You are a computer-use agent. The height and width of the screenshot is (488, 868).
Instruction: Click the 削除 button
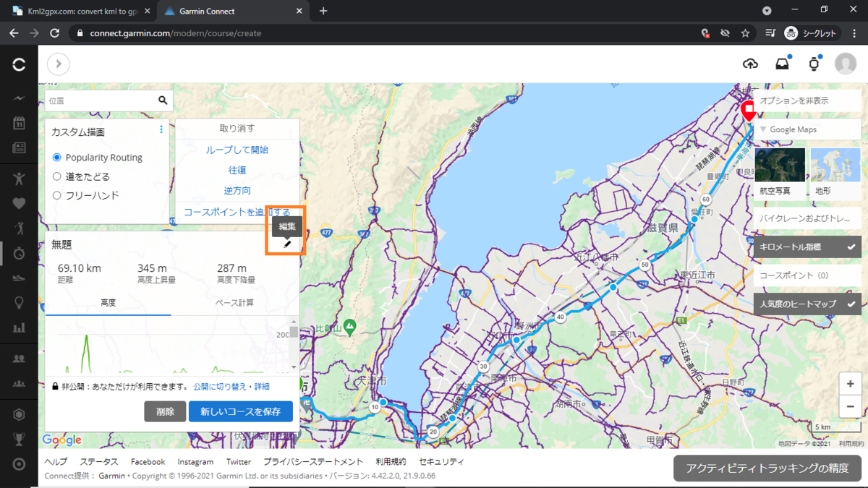click(x=165, y=411)
